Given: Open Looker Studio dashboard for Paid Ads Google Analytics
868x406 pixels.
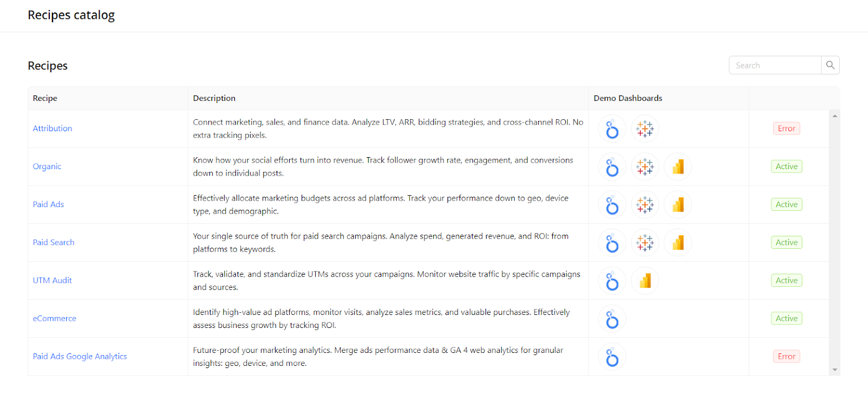Looking at the screenshot, I should coord(612,357).
